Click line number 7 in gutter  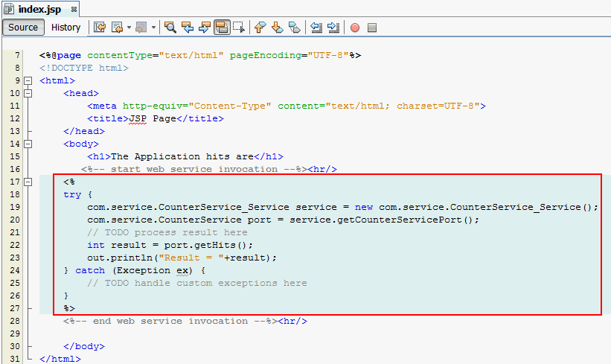pos(17,55)
